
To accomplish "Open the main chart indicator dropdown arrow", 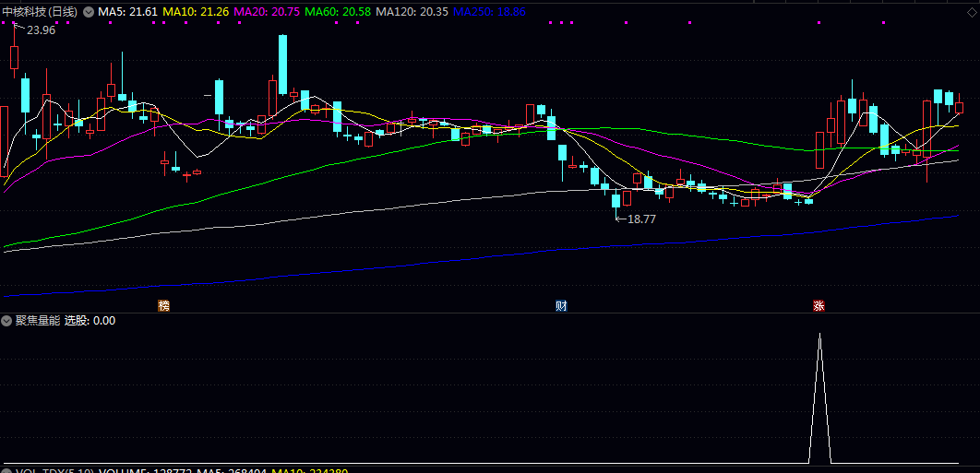I will point(89,12).
